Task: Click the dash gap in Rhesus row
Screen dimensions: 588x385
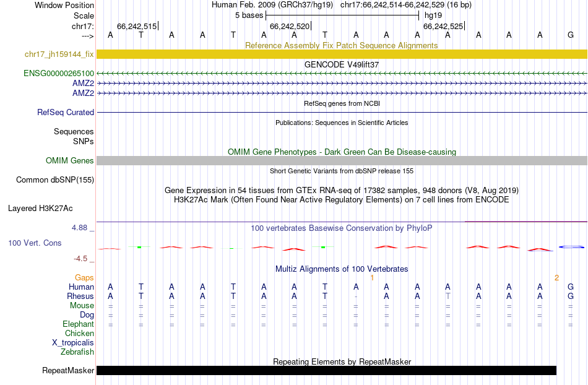Action: click(356, 296)
